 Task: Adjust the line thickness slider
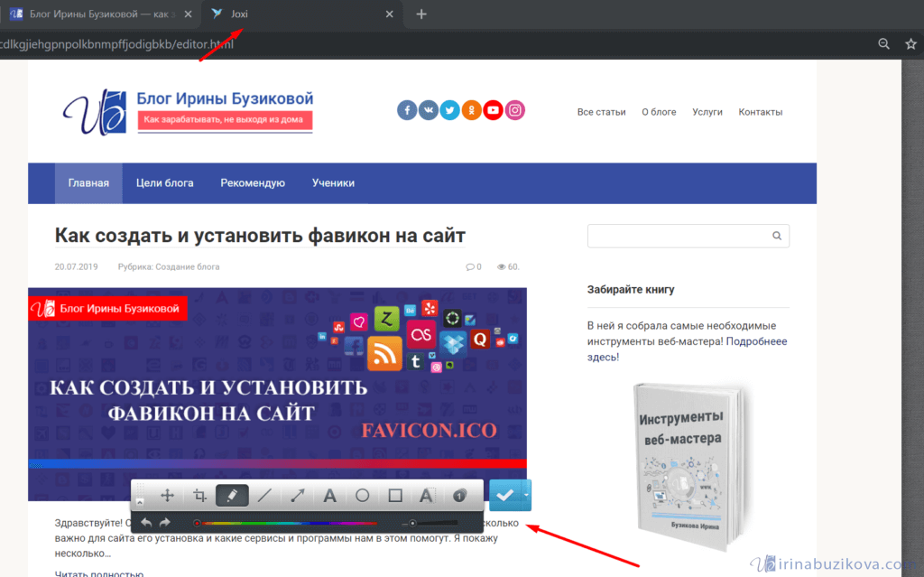pos(413,523)
